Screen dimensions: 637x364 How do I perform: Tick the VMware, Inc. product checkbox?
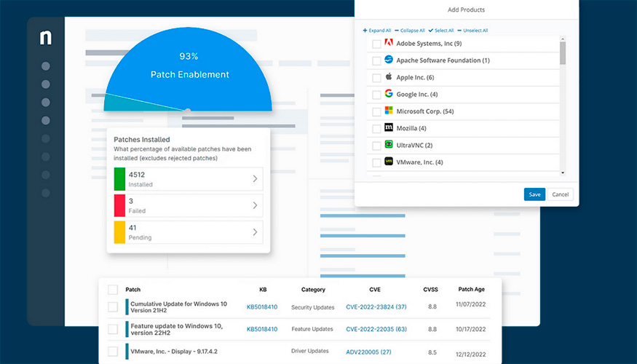(x=376, y=162)
